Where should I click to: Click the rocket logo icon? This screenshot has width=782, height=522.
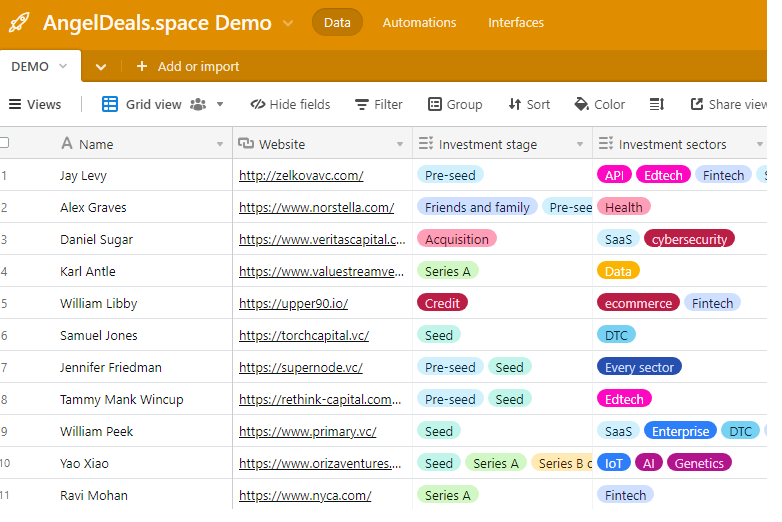[x=19, y=22]
